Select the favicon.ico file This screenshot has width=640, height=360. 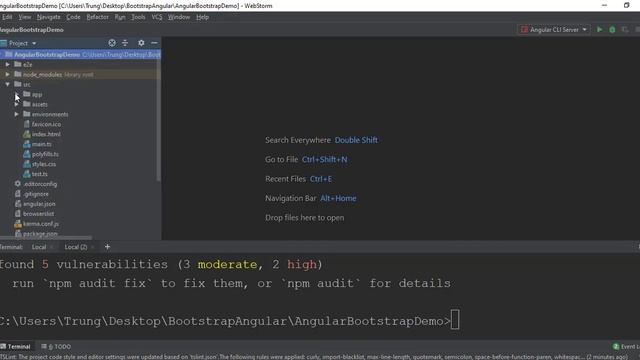46,124
